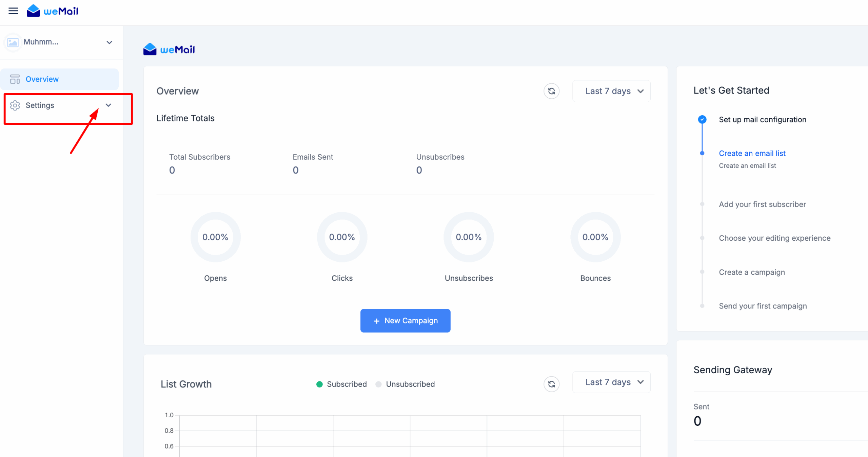The image size is (868, 457).
Task: Open the hamburger menu icon
Action: (x=13, y=11)
